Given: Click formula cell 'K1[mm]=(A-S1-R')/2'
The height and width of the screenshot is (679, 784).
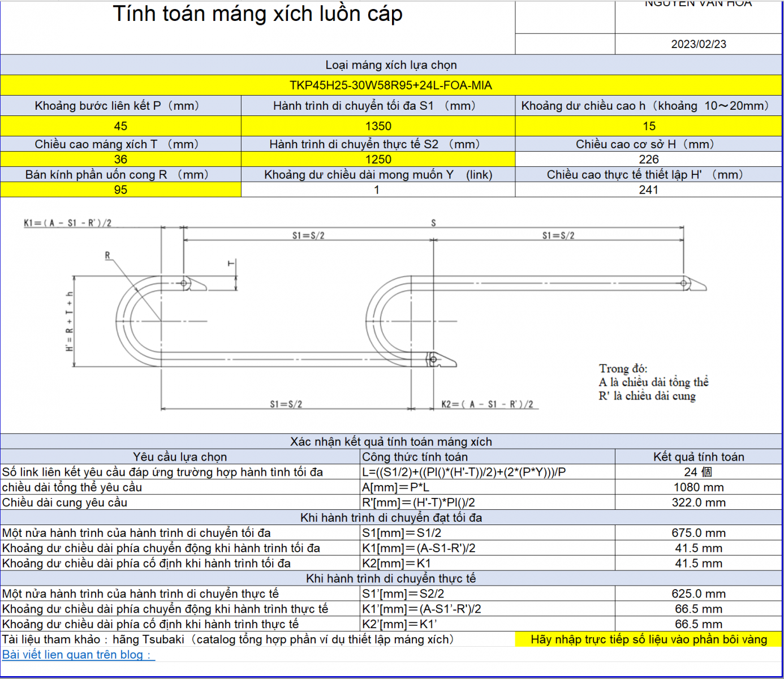Looking at the screenshot, I should (x=488, y=548).
